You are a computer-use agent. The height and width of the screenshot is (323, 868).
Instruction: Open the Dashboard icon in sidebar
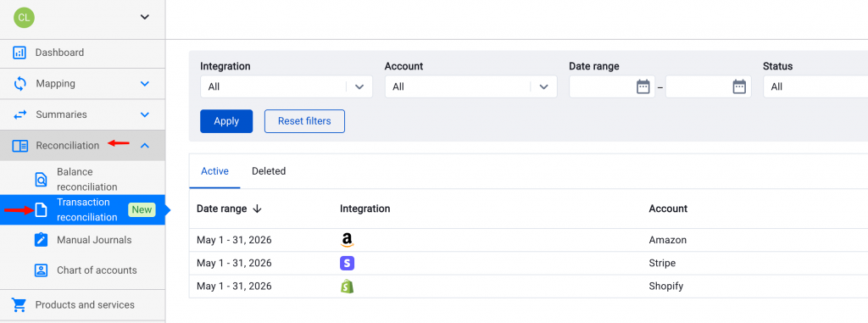19,53
